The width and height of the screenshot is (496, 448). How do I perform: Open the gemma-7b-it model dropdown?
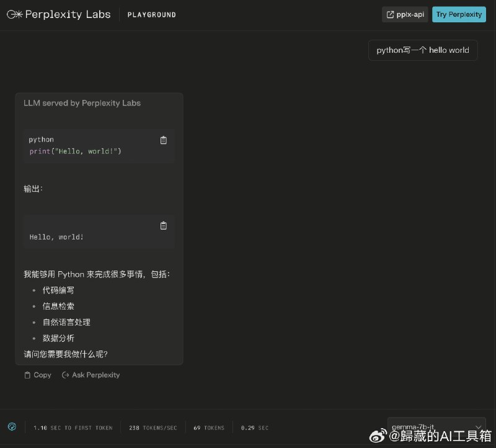[436, 427]
